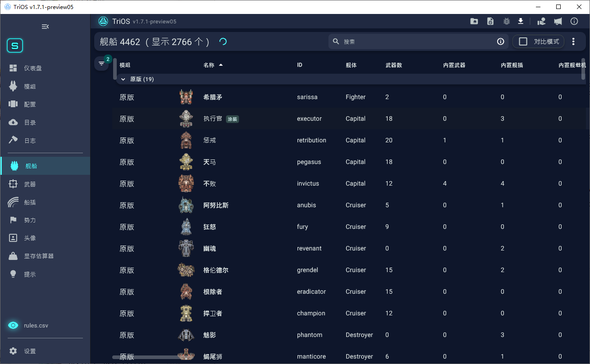Open the three-dot overflow menu
This screenshot has width=590, height=364.
[x=573, y=41]
